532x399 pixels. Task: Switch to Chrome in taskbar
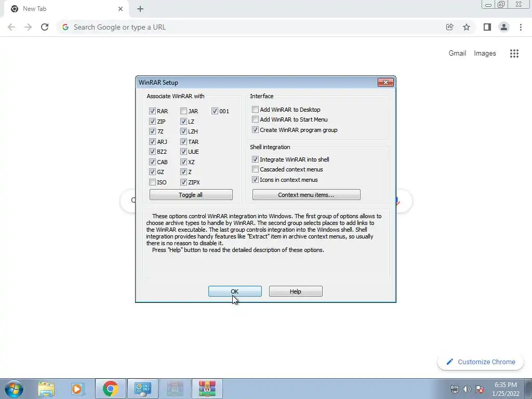(x=110, y=389)
